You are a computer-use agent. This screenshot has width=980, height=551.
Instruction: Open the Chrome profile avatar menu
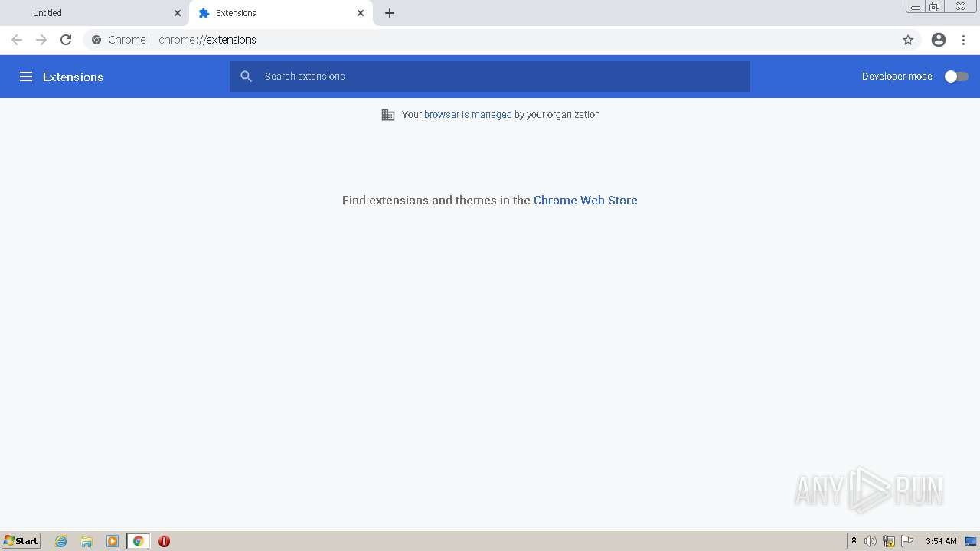point(939,40)
